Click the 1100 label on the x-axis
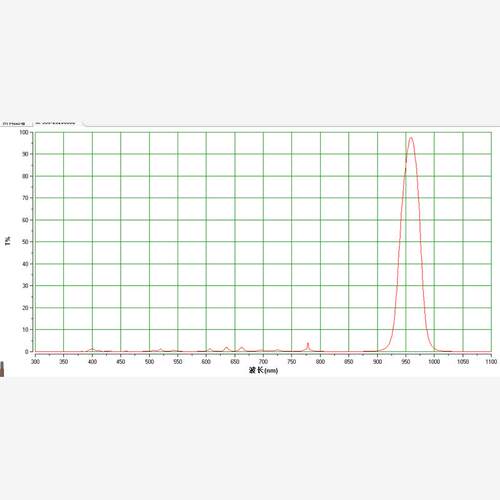Viewport: 500px width, 500px height. pyautogui.click(x=491, y=361)
